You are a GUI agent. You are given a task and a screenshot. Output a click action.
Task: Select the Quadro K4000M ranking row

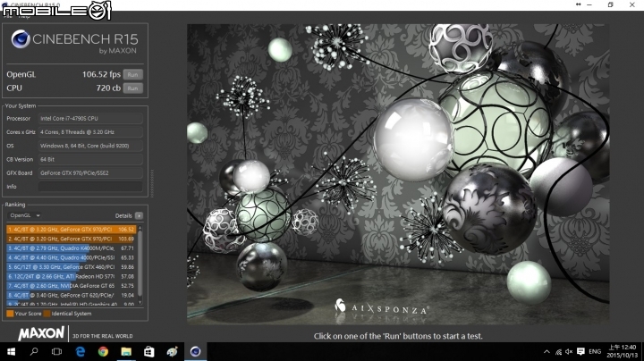72,248
